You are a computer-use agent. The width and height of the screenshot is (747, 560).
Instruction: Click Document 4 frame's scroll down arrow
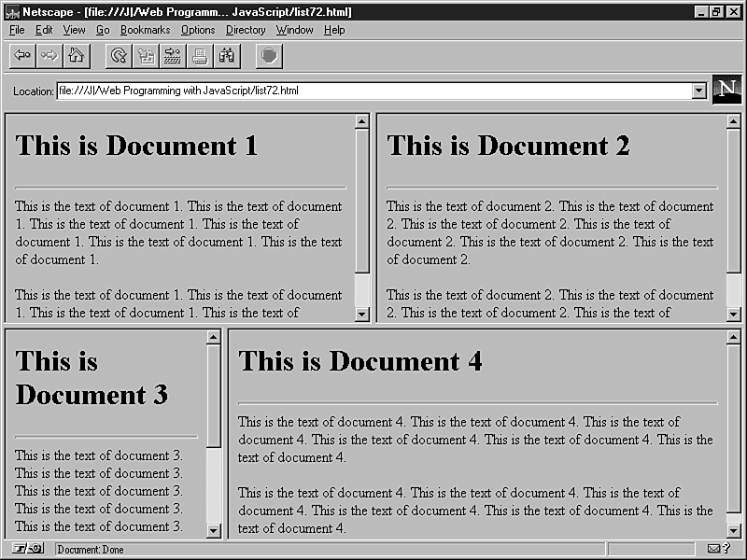tap(733, 530)
